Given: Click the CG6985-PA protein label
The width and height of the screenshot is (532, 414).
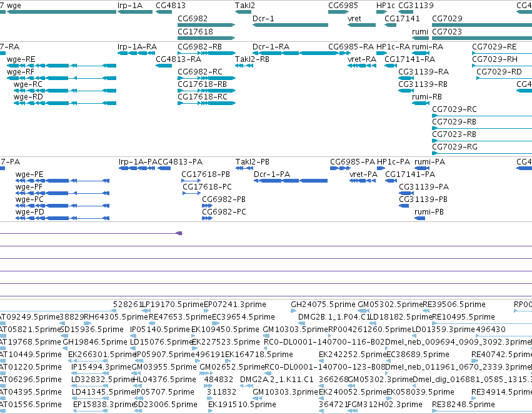Looking at the screenshot, I should 353,162.
